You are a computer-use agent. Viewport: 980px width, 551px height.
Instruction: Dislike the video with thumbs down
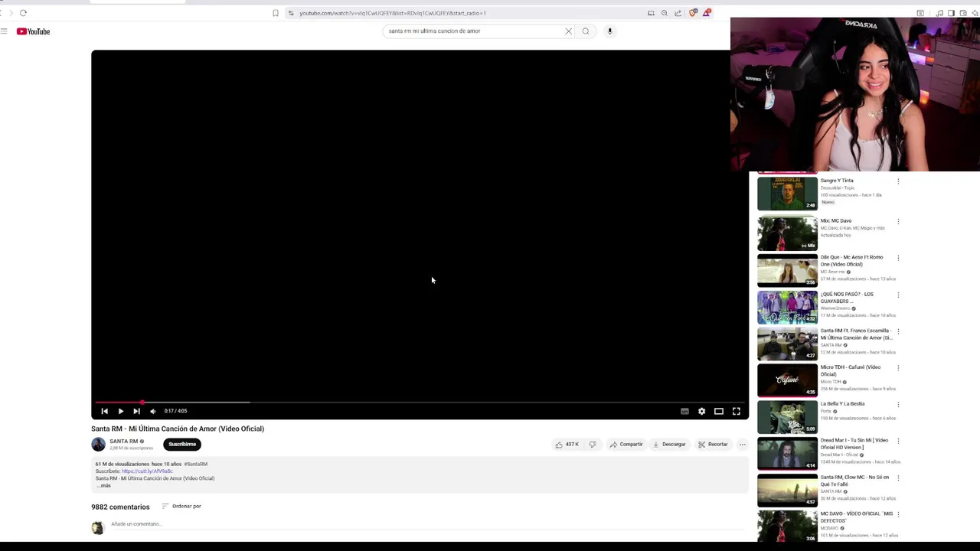[x=592, y=445]
